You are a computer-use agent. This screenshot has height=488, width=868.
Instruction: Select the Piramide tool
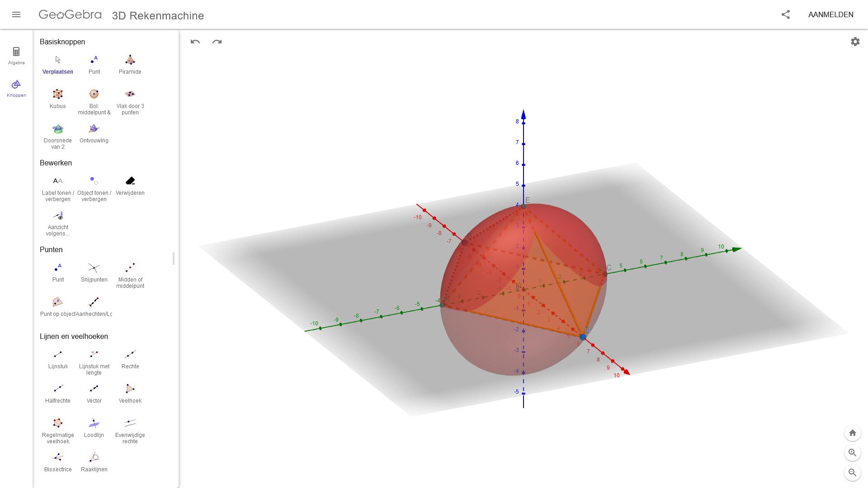pyautogui.click(x=130, y=65)
